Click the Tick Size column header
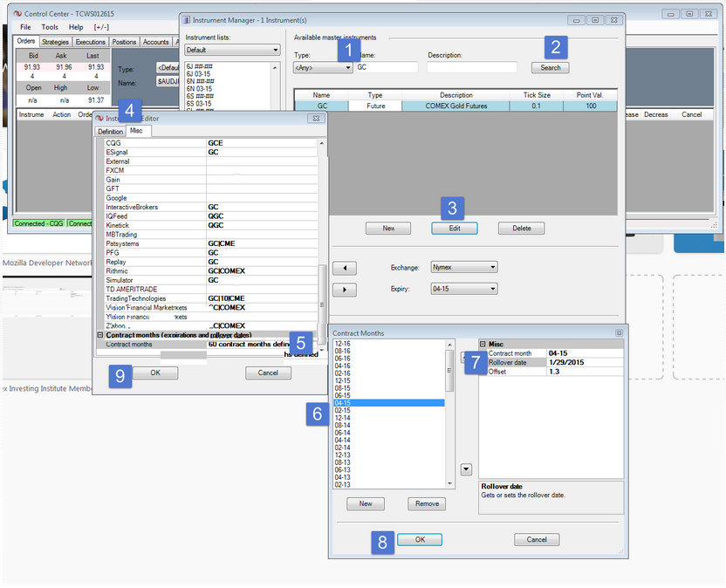This screenshot has height=588, width=726. click(x=537, y=95)
